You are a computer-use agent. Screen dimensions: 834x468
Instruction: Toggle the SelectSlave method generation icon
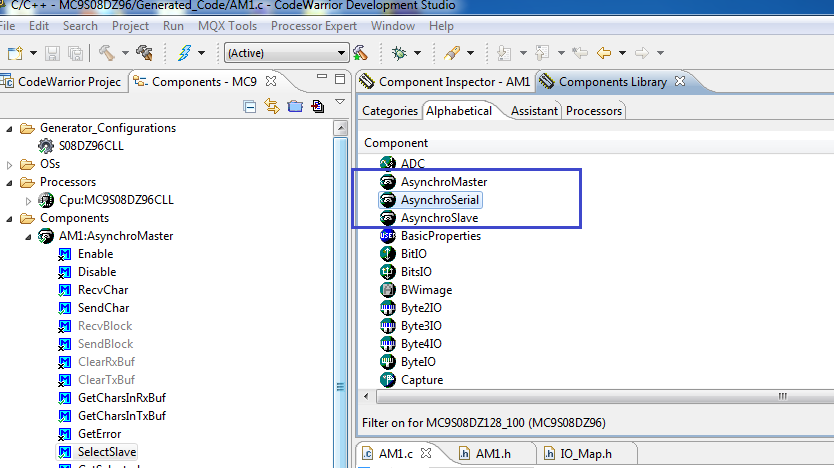64,453
